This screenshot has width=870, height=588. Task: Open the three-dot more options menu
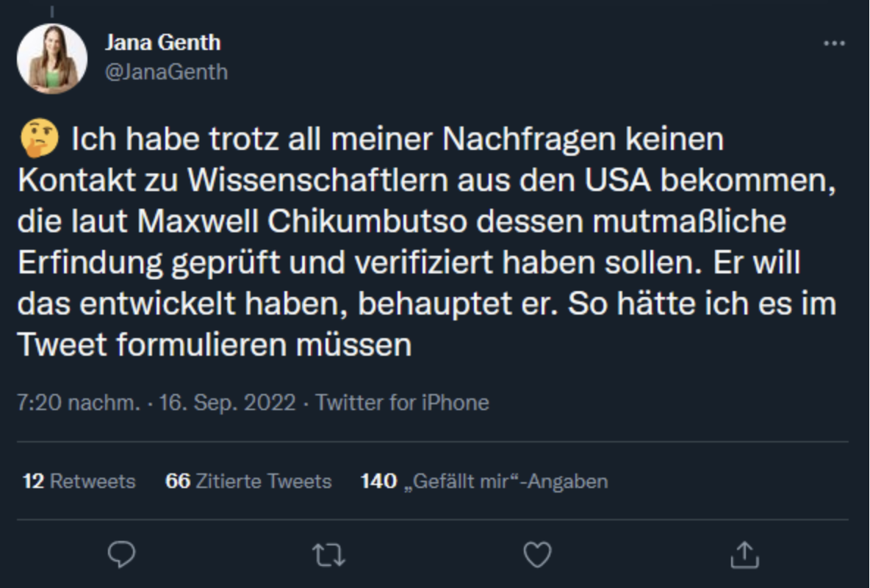pyautogui.click(x=834, y=44)
